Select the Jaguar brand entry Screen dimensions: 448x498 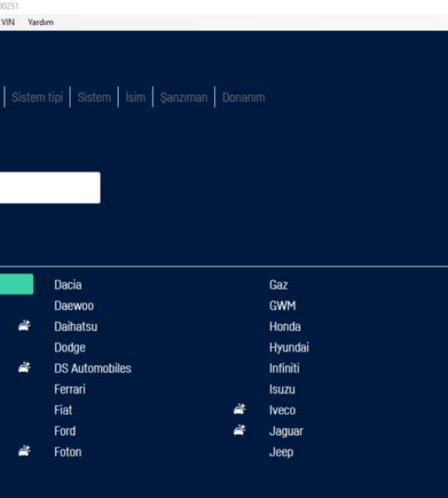(286, 432)
